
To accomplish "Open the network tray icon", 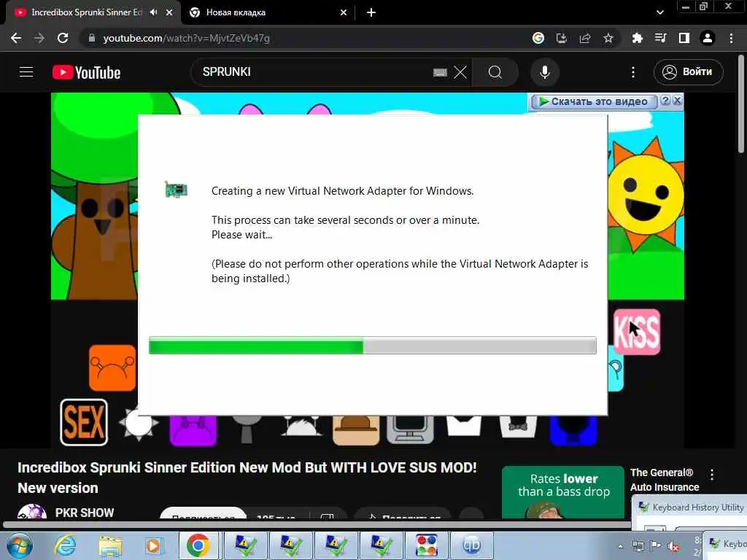I will tap(638, 546).
